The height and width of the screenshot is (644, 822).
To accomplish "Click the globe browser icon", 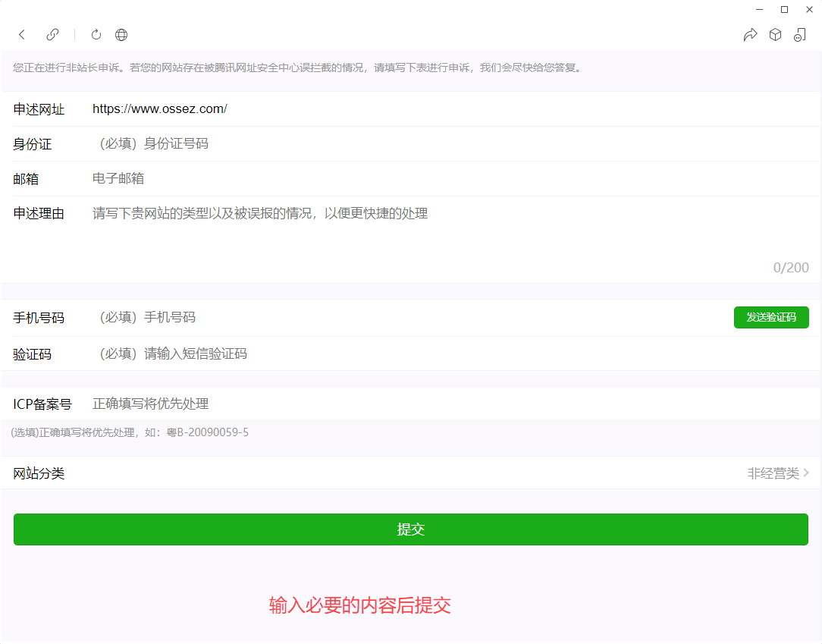I will click(121, 34).
